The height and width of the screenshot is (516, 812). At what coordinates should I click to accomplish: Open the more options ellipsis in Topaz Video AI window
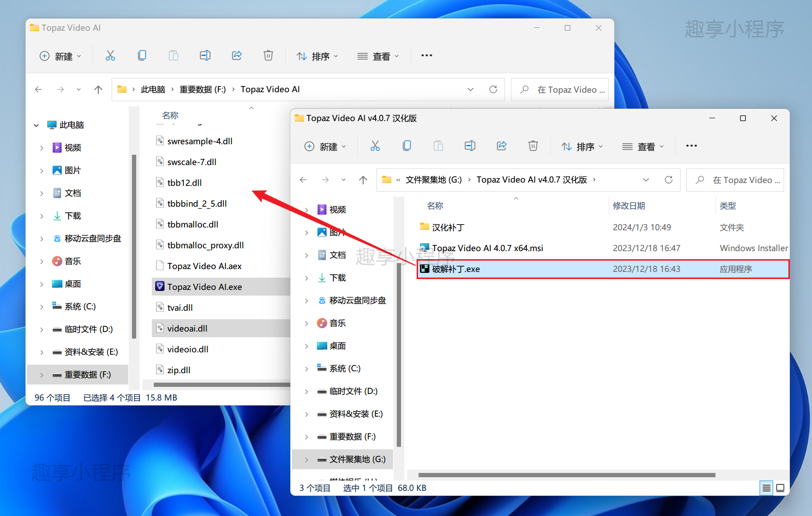(x=427, y=56)
